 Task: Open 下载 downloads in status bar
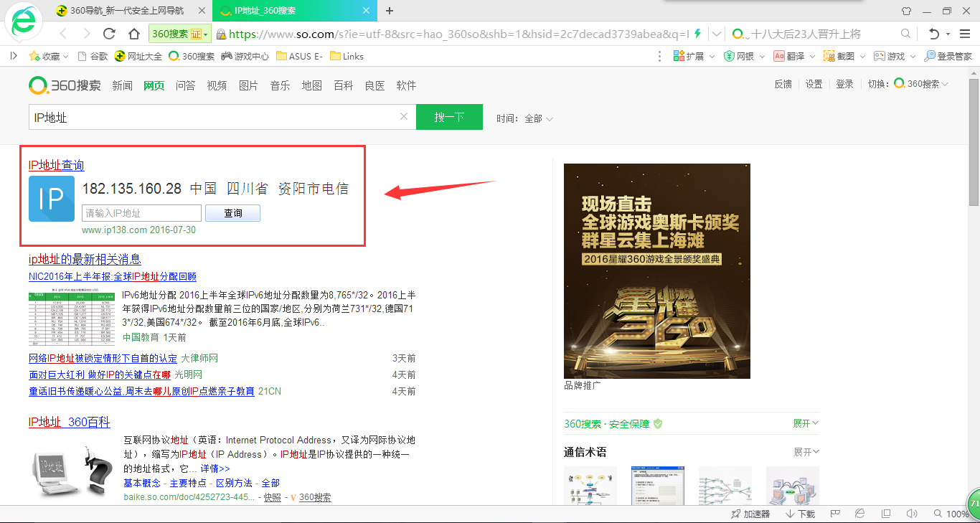(x=800, y=514)
